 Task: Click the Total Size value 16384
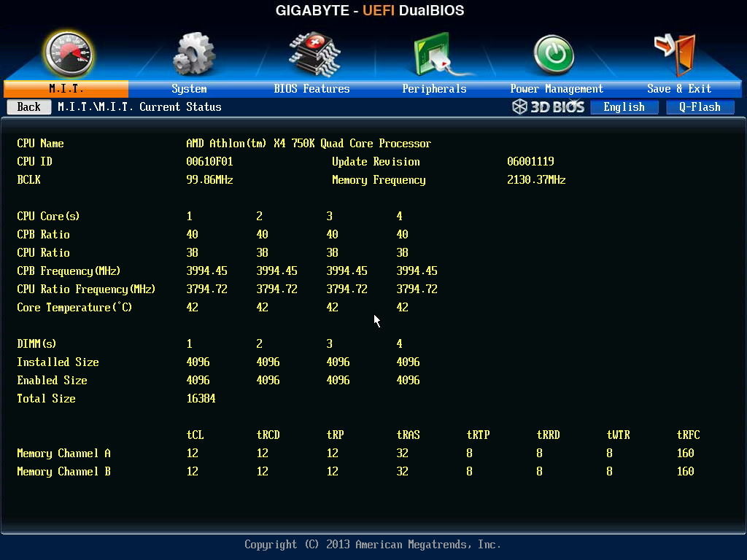[x=201, y=399]
